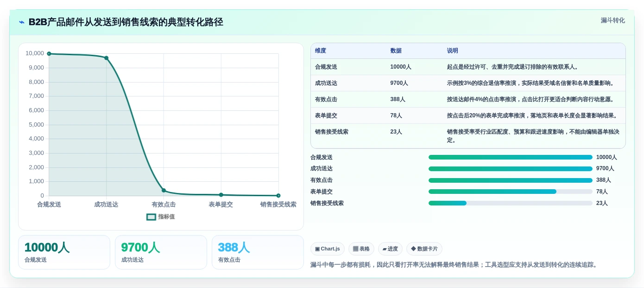Image resolution: width=644 pixels, height=288 pixels.
Task: Click the 10000人 table cell
Action: click(x=401, y=67)
